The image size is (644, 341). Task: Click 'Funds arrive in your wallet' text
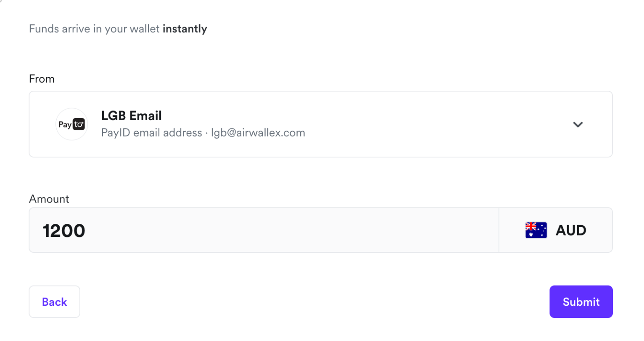(x=94, y=29)
